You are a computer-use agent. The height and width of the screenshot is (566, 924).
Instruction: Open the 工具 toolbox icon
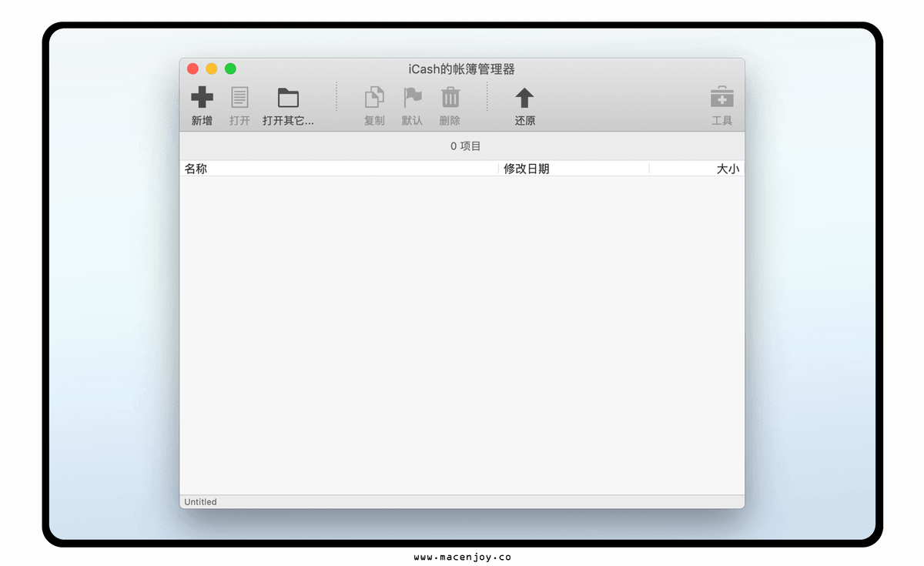click(x=721, y=97)
